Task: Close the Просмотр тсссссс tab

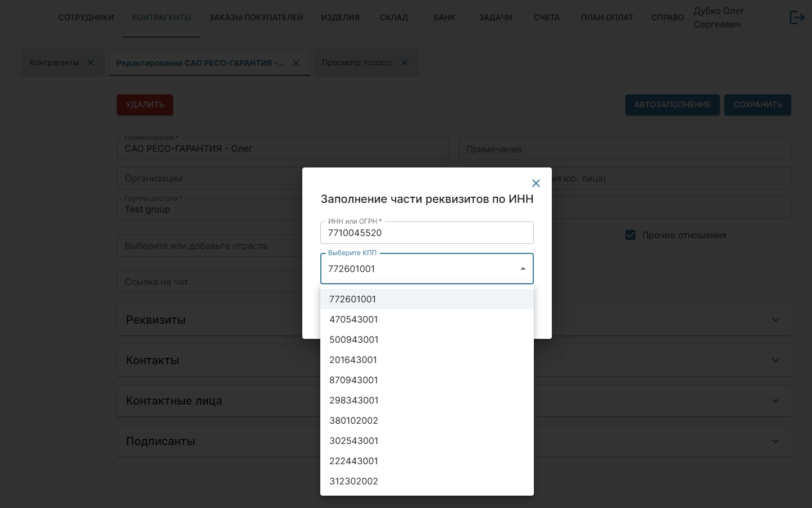Action: [405, 62]
